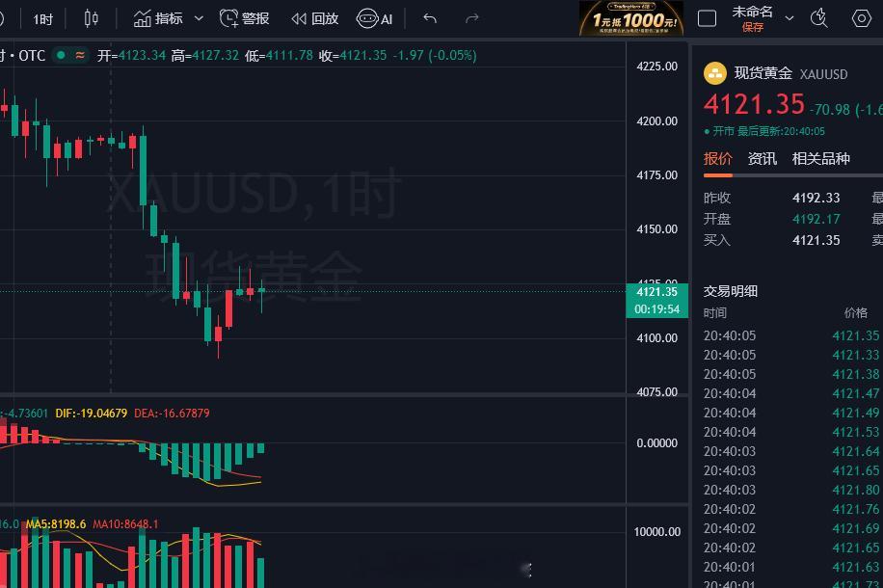Click the 警报 alert button
Image resolution: width=883 pixels, height=588 pixels.
244,18
